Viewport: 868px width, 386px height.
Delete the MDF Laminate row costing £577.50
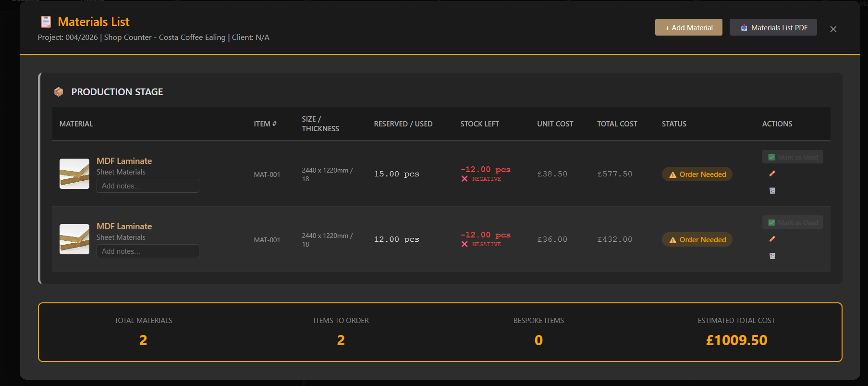pyautogui.click(x=772, y=191)
